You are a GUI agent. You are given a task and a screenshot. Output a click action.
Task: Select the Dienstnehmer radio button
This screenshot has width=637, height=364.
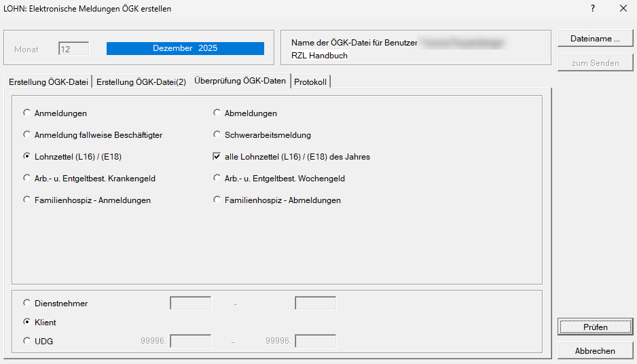pos(27,304)
